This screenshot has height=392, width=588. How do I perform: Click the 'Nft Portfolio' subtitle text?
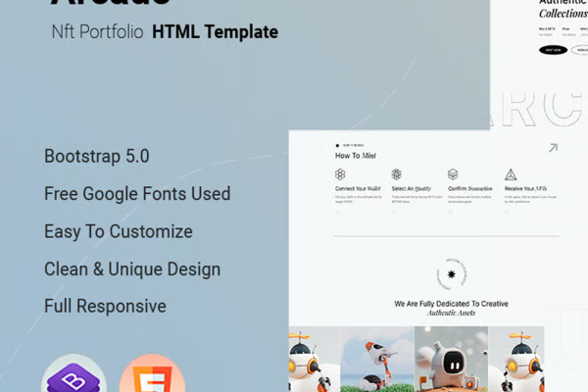click(x=97, y=32)
